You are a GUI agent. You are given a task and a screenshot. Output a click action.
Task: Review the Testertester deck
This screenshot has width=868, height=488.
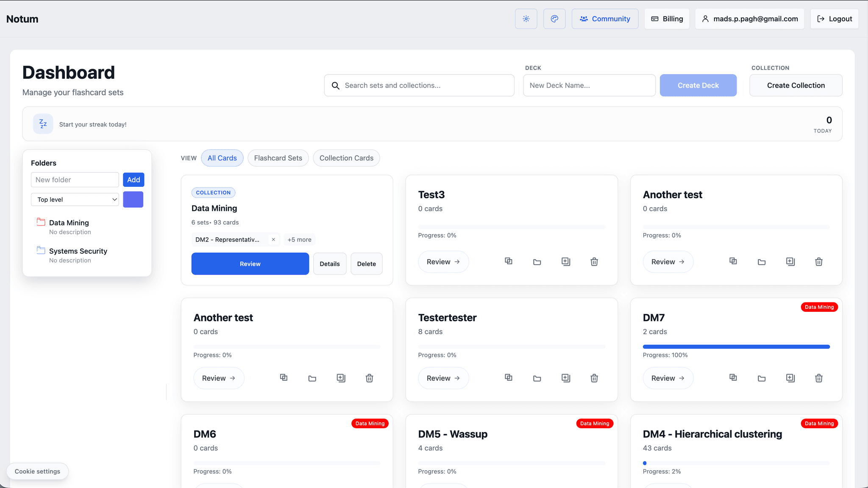pos(443,378)
